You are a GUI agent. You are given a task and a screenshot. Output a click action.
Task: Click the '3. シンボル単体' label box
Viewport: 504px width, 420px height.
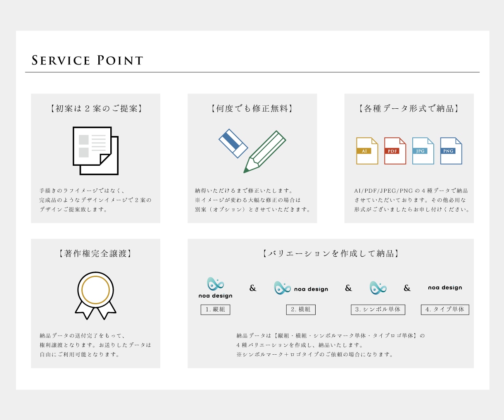[378, 310]
